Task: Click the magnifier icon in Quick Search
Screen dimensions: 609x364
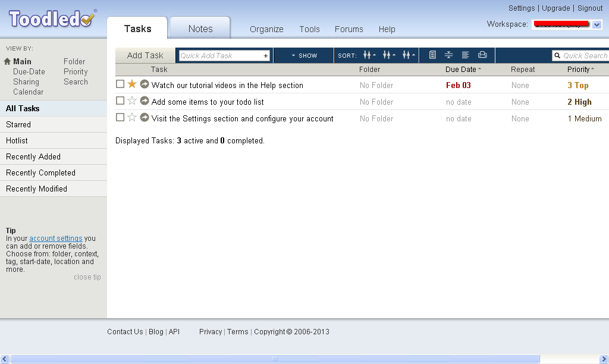Action: (x=557, y=55)
